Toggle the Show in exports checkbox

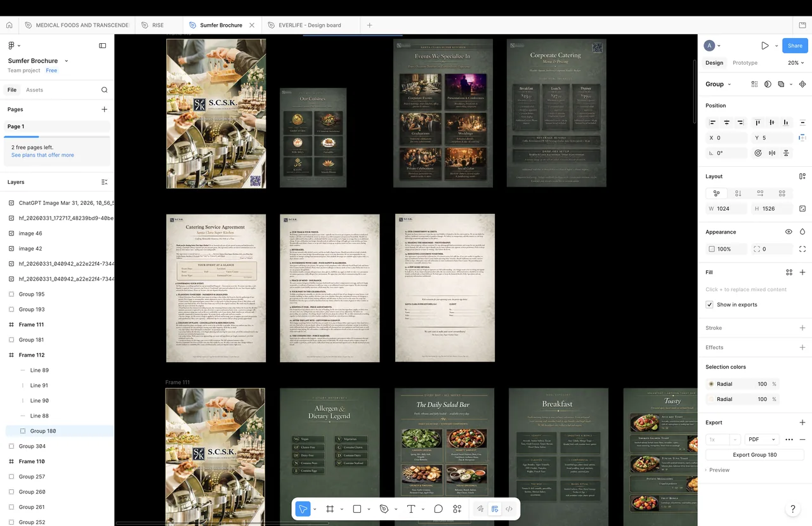tap(709, 305)
